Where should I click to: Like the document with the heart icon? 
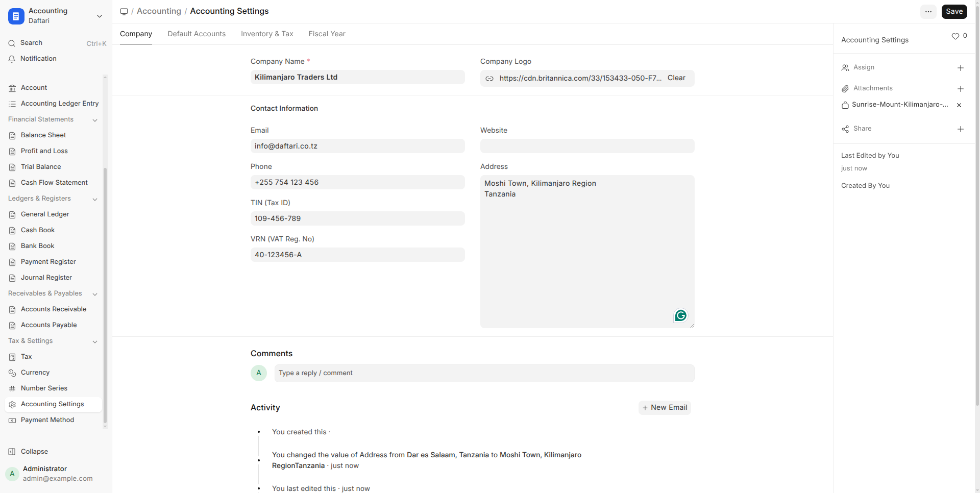pos(955,36)
